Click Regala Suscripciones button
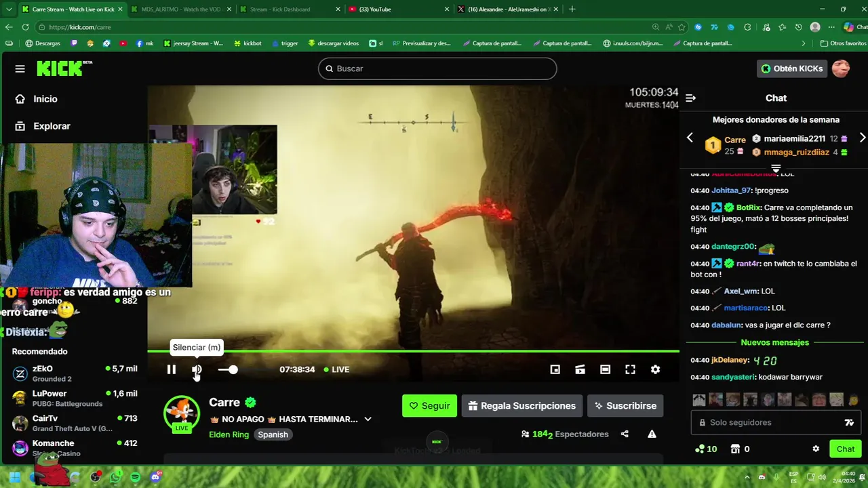This screenshot has height=488, width=868. pos(522,406)
